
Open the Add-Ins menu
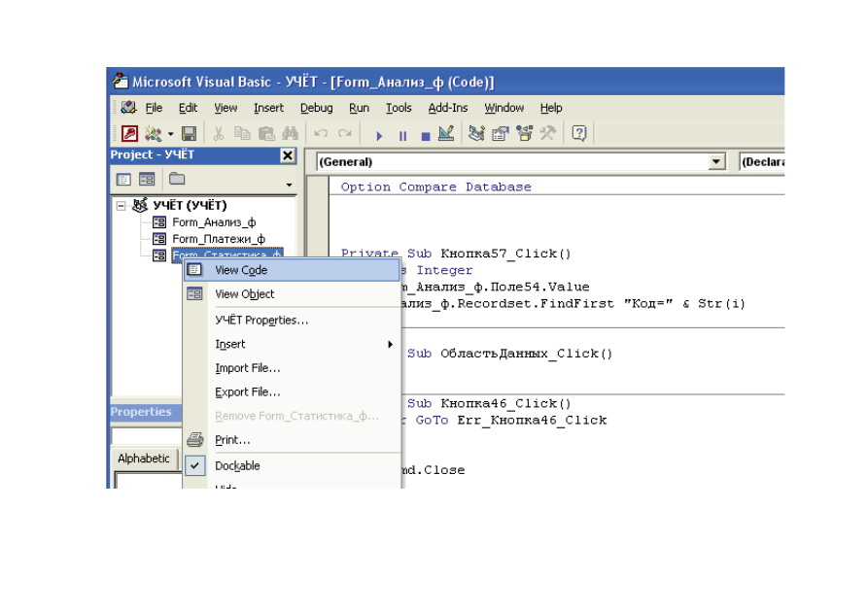click(x=448, y=108)
